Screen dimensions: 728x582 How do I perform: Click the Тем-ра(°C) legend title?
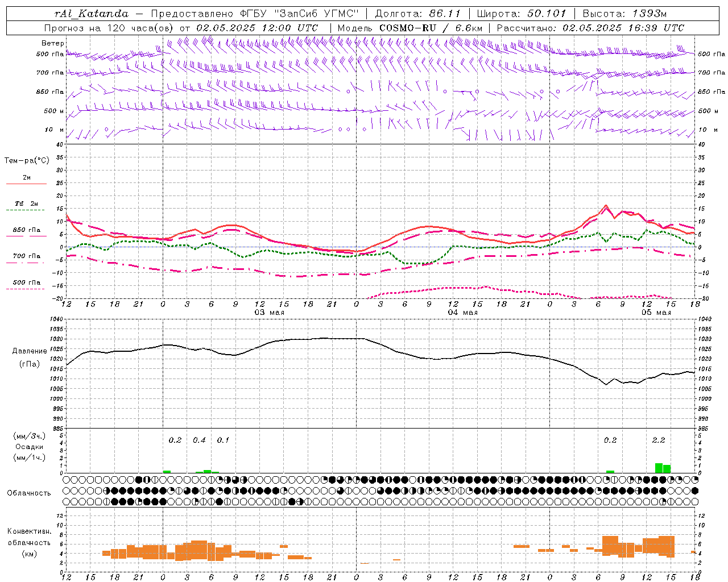[x=27, y=161]
